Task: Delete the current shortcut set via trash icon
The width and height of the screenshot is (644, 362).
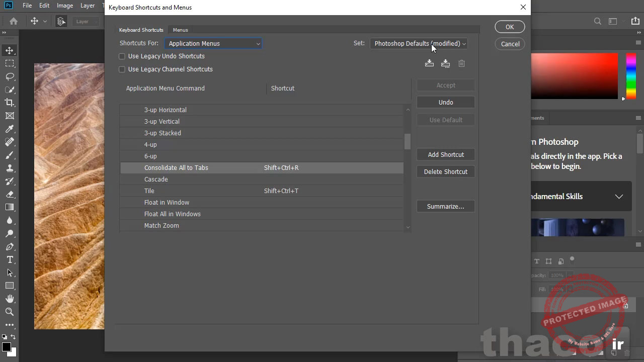Action: [461, 63]
